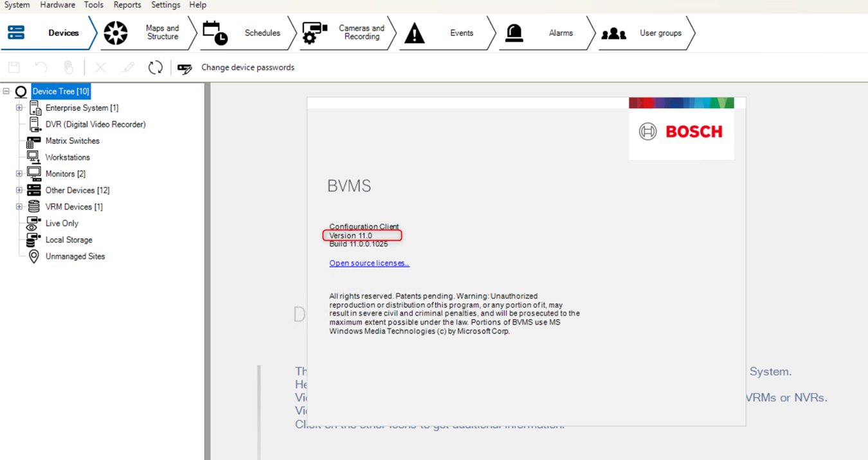Expand the Monitors tree node
The height and width of the screenshot is (460, 868).
pos(19,174)
